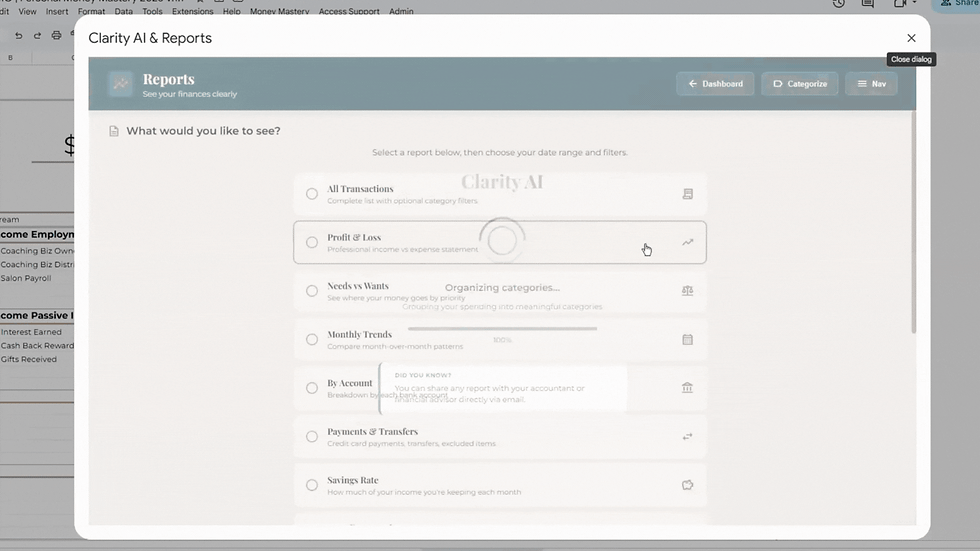
Task: Open the comments icon in Sheets header
Action: (868, 3)
